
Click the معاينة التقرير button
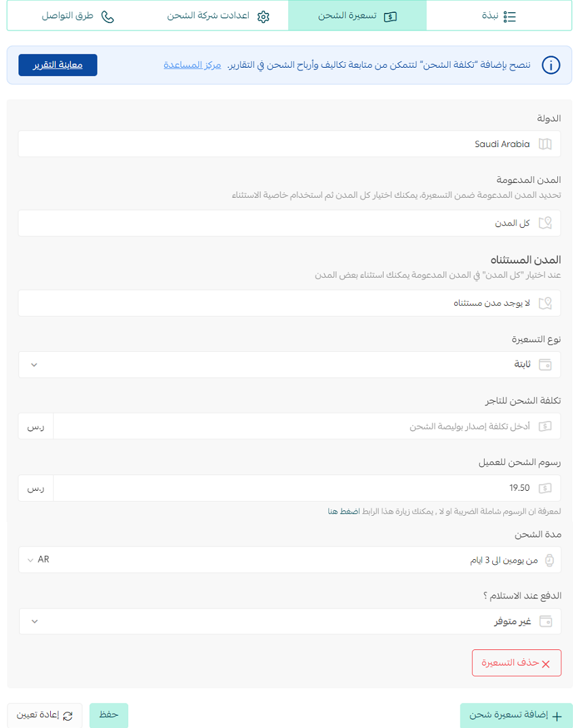pyautogui.click(x=58, y=65)
